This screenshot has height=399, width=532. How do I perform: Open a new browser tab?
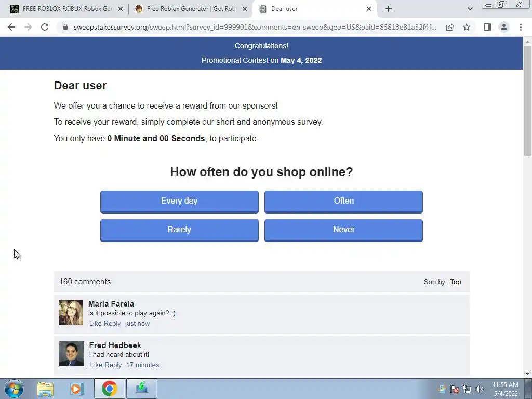(x=389, y=9)
